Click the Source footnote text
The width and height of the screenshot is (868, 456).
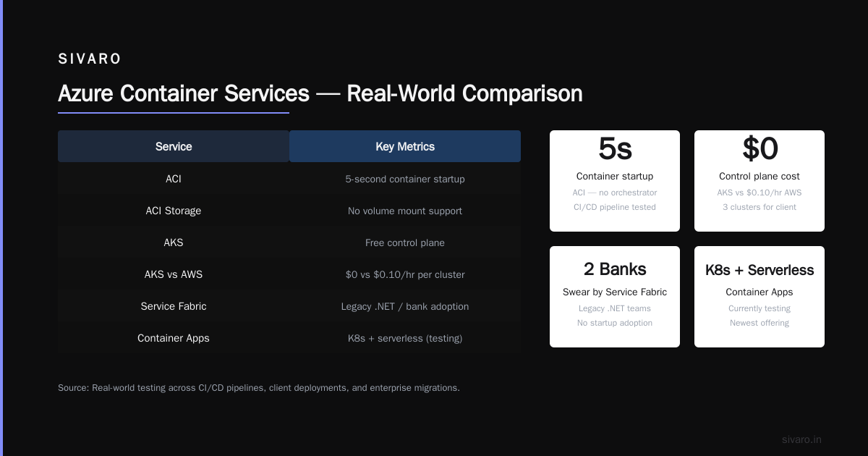point(259,388)
